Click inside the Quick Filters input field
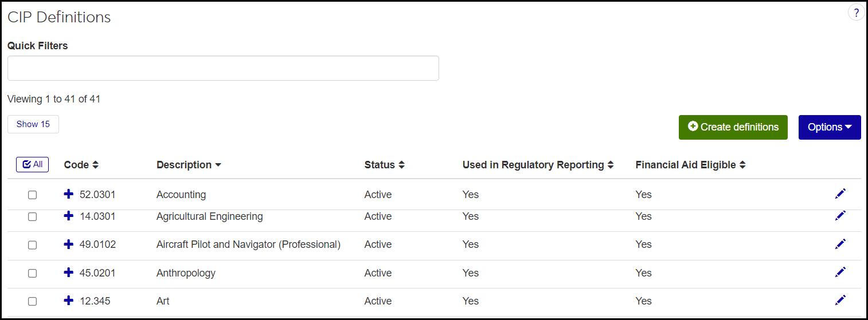Screen dimensions: 868x320 [223, 68]
